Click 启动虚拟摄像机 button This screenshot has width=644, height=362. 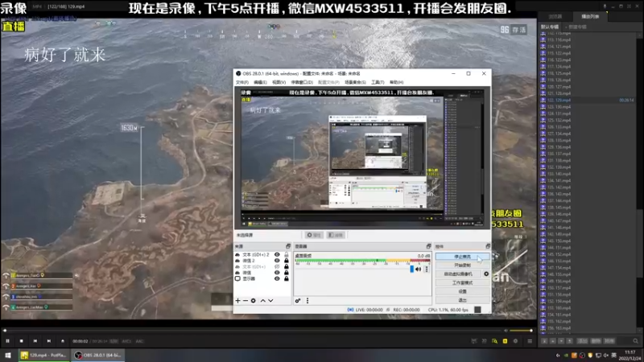458,274
